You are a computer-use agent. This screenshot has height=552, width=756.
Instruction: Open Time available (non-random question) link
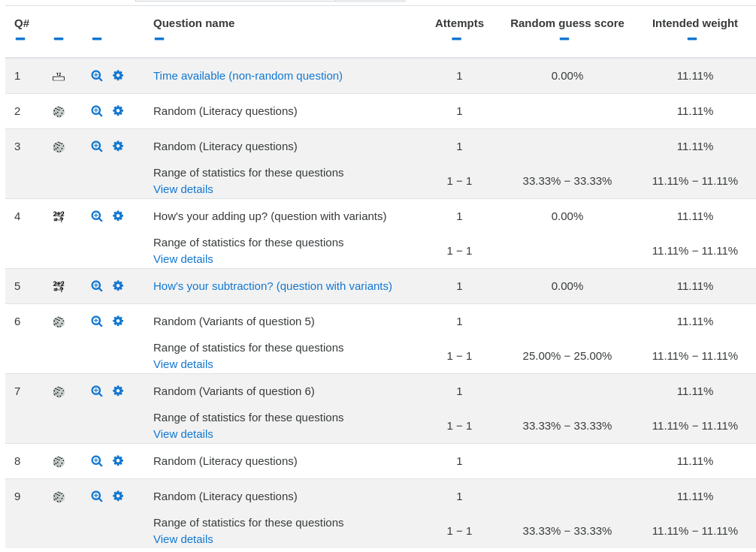click(x=248, y=76)
